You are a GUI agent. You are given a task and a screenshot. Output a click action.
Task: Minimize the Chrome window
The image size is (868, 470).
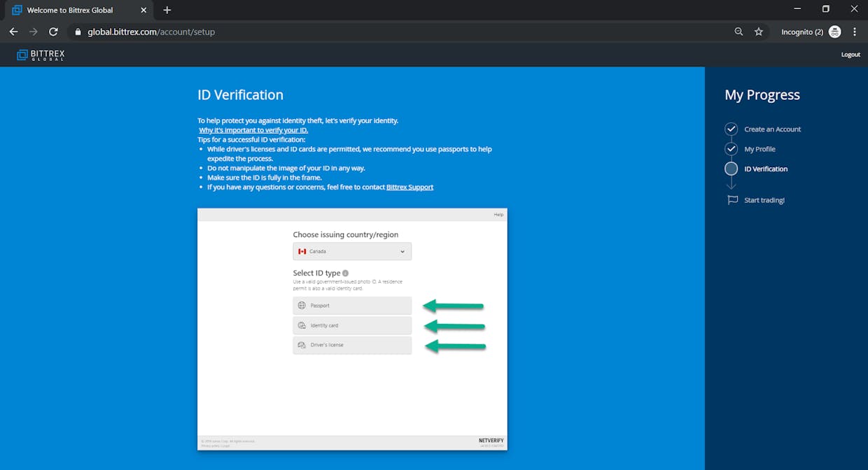tap(797, 9)
